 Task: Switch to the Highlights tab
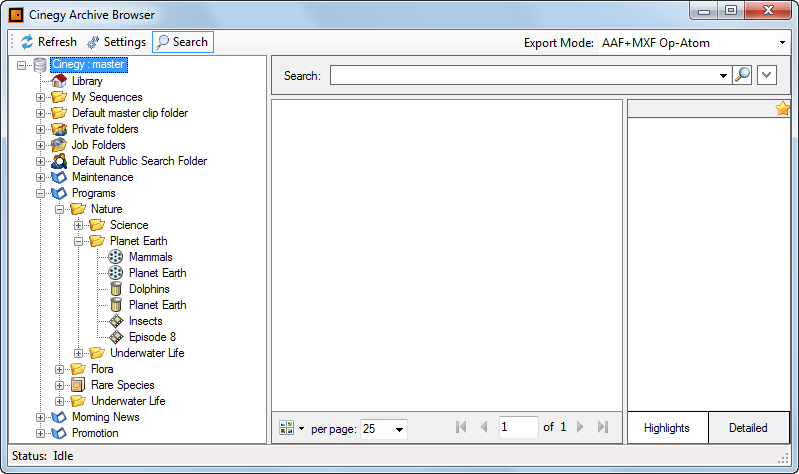[667, 428]
